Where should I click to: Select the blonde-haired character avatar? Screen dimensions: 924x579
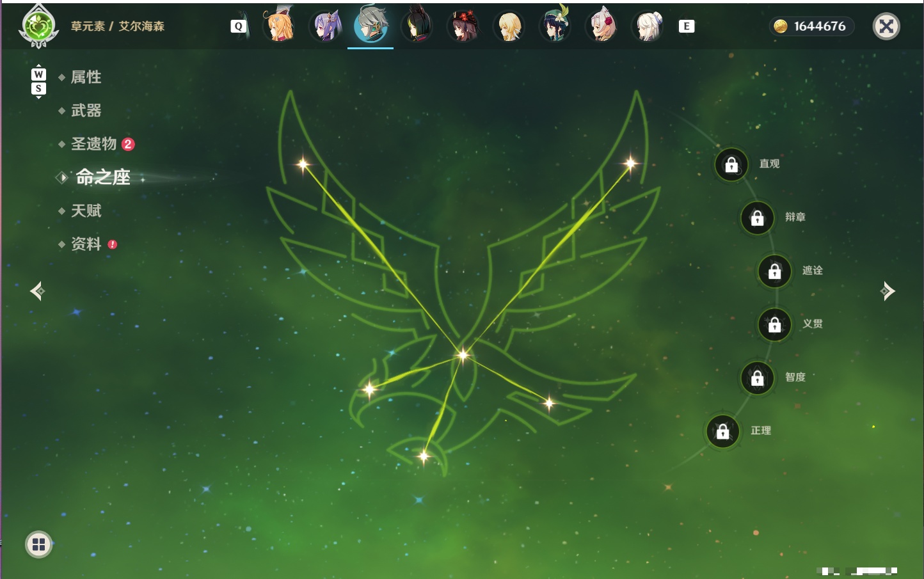pyautogui.click(x=509, y=26)
